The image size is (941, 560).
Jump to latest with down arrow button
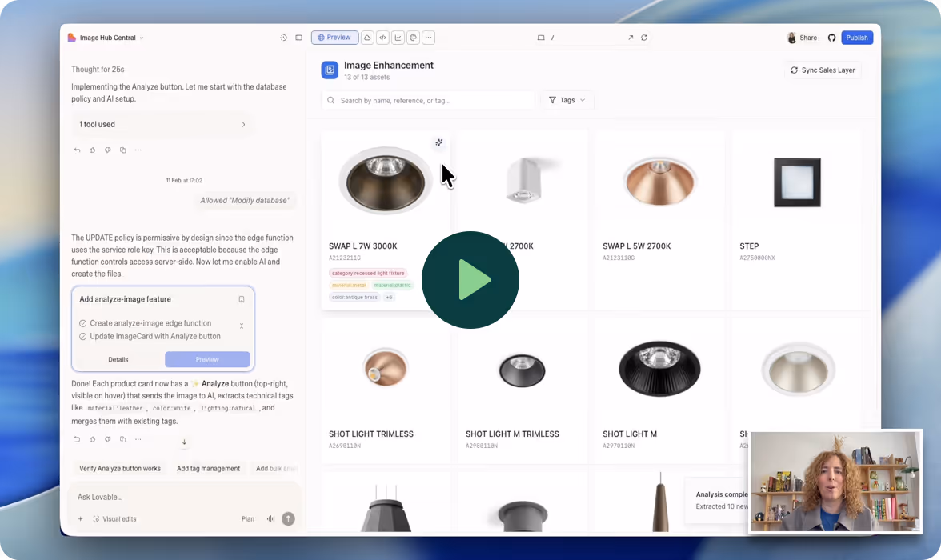(184, 442)
